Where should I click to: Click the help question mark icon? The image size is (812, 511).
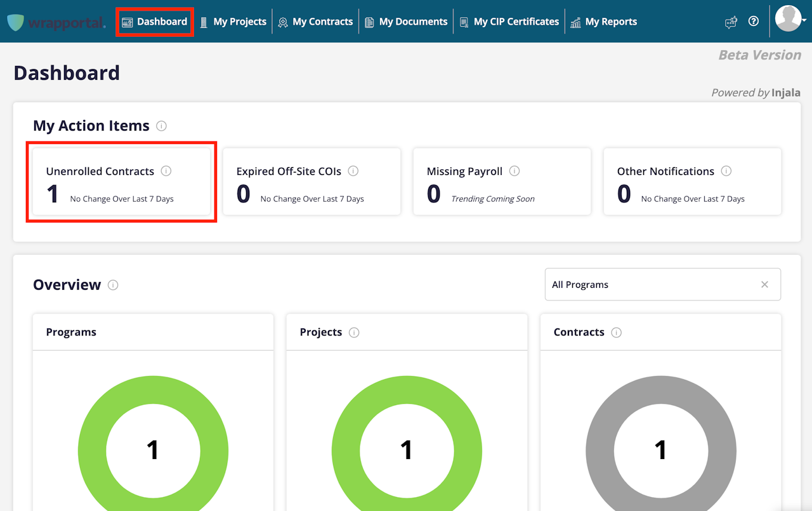754,21
